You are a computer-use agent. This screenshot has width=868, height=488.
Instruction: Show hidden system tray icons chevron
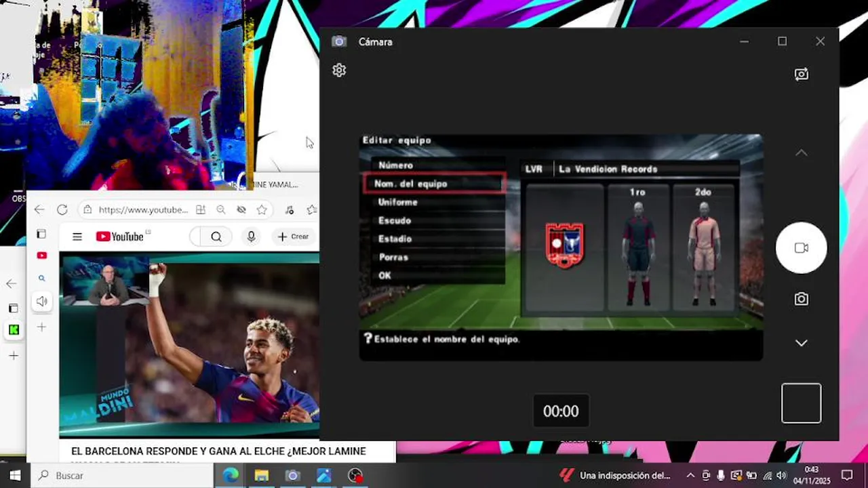[x=690, y=476]
